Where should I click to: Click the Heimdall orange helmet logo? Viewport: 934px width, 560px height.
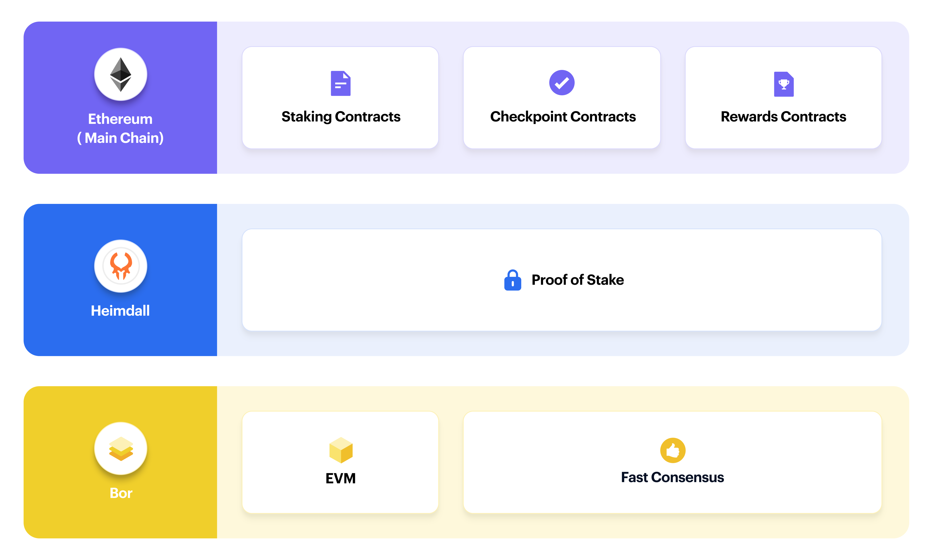point(120,266)
